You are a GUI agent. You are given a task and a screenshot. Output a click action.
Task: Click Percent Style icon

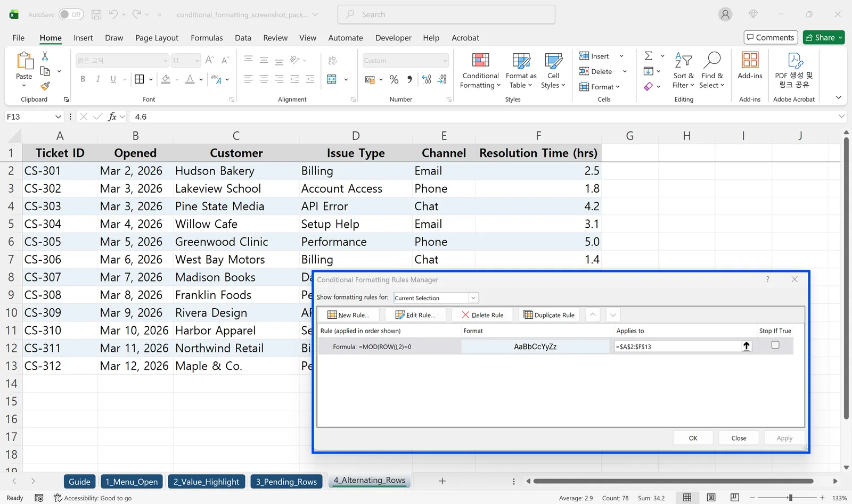tap(394, 79)
